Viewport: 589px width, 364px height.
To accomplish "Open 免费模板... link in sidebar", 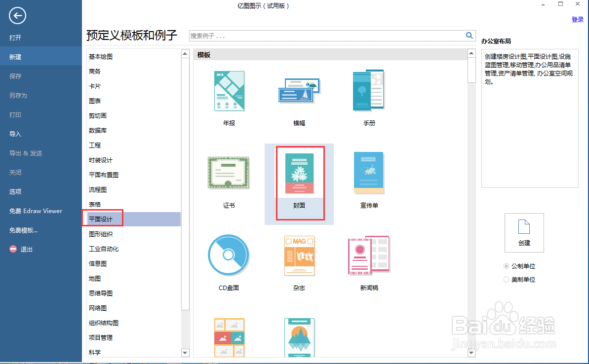I will point(24,230).
